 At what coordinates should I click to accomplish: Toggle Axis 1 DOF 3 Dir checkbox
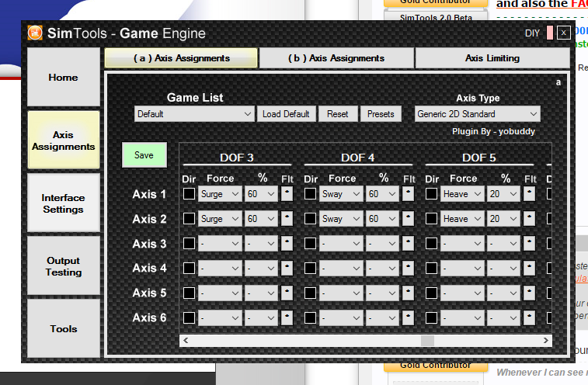[x=189, y=194]
